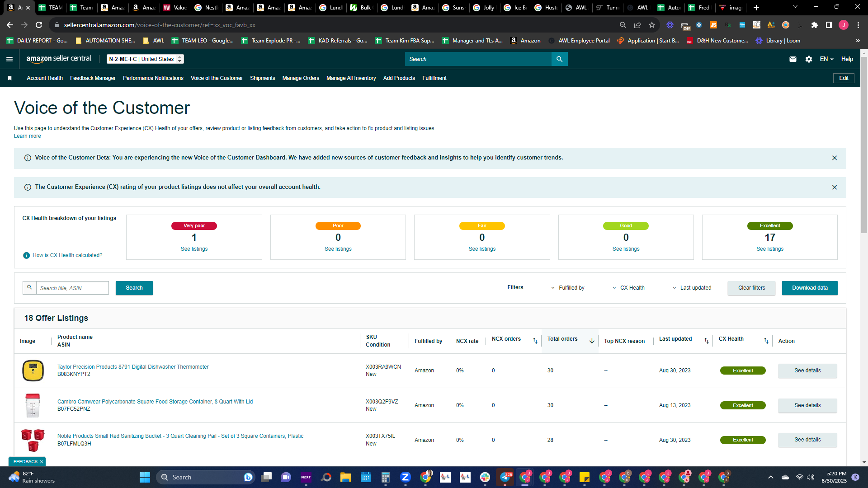Sort by Total orders arrow
Image resolution: width=868 pixels, height=488 pixels.
coord(592,341)
